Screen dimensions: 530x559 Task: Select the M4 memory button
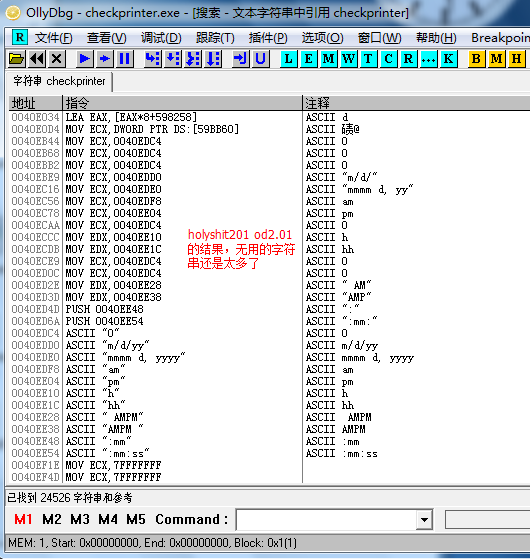tap(108, 519)
